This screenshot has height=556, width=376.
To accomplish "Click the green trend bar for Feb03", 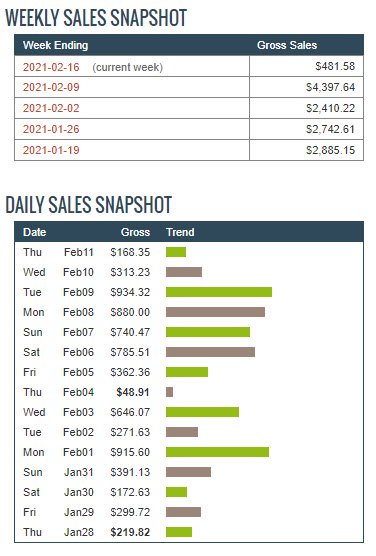I will [x=203, y=412].
